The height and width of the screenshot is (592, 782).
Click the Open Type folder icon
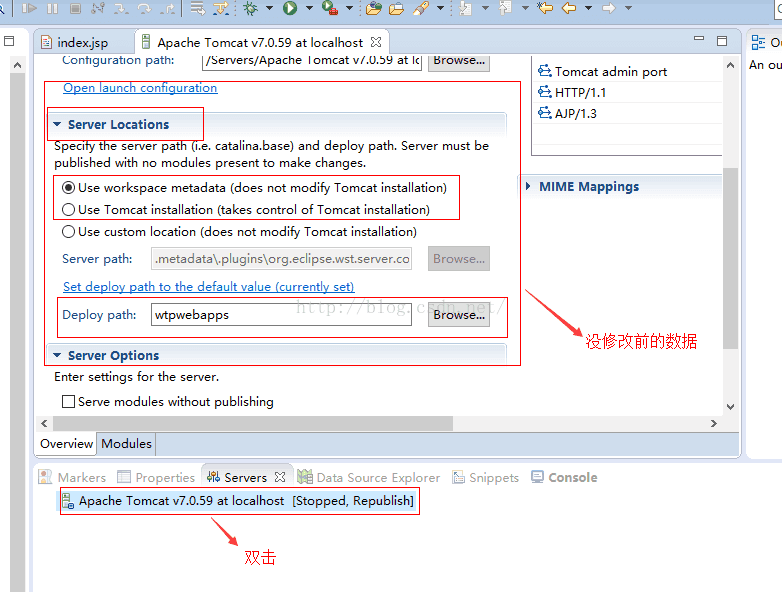click(x=373, y=8)
